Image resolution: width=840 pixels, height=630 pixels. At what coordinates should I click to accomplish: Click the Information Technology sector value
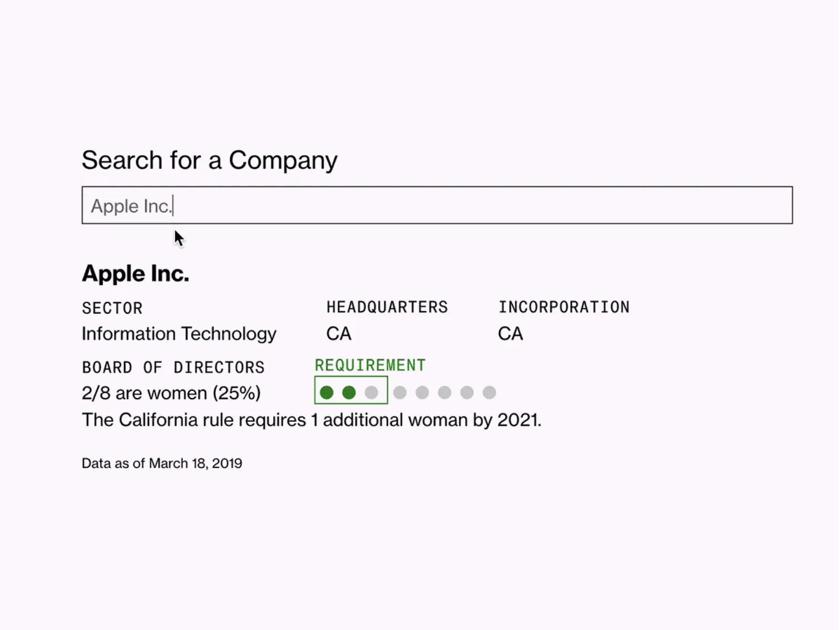click(179, 334)
